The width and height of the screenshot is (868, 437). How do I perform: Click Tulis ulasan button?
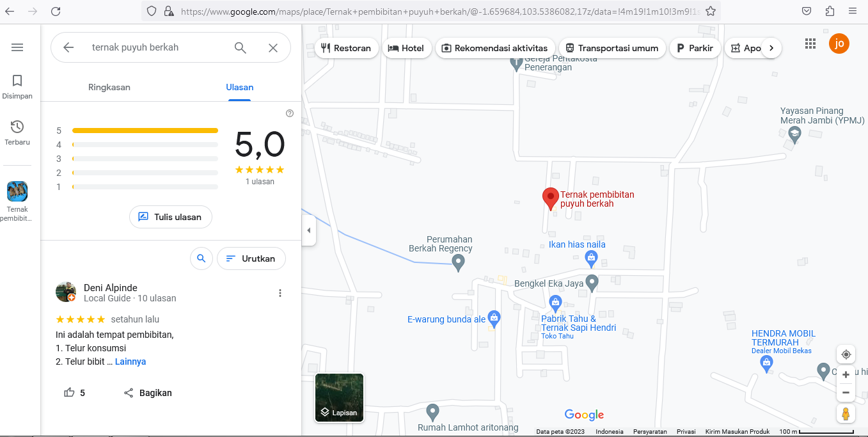171,217
